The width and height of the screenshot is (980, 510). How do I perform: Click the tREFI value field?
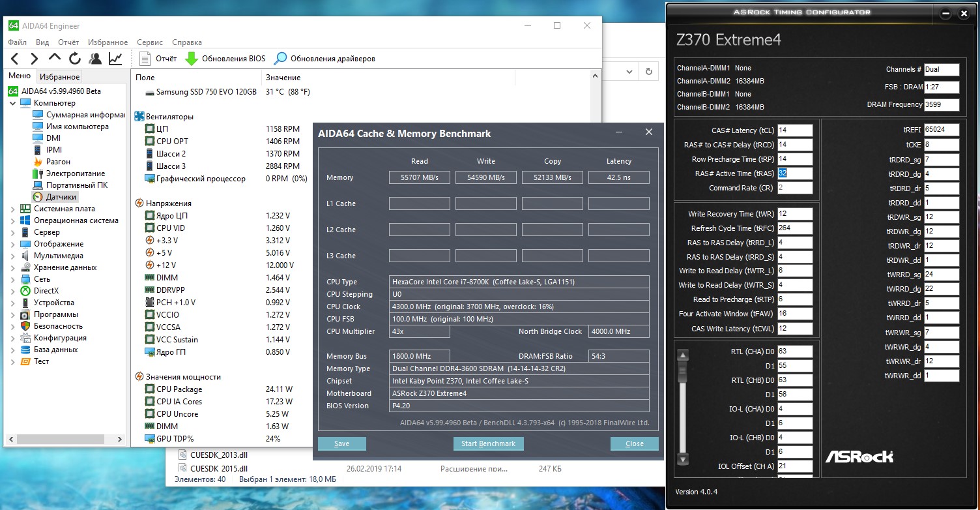click(942, 130)
